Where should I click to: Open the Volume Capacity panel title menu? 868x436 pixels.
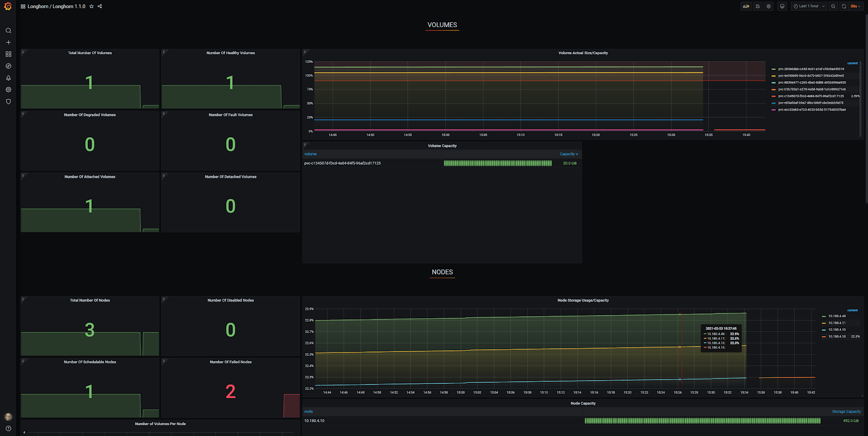coord(442,146)
